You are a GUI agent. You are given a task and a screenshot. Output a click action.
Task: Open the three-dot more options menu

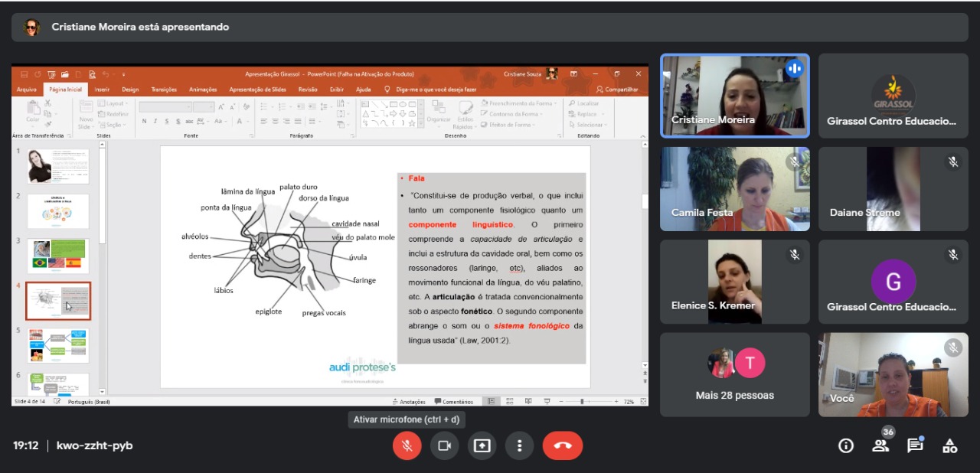coord(519,445)
